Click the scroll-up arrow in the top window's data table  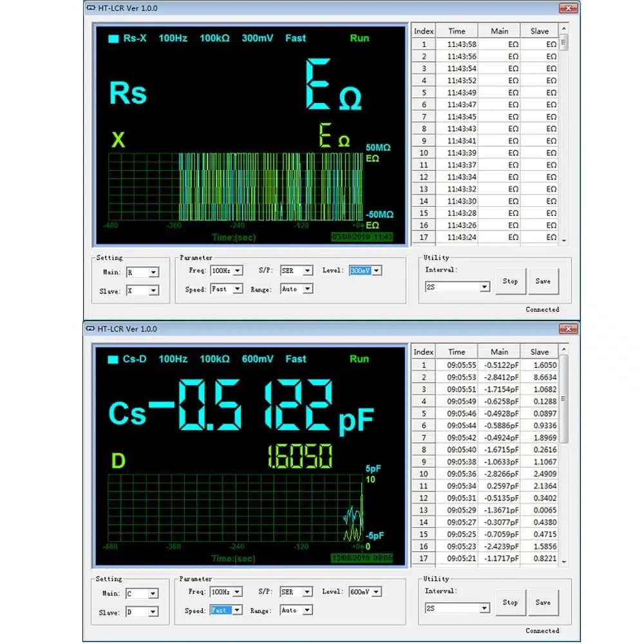[564, 30]
